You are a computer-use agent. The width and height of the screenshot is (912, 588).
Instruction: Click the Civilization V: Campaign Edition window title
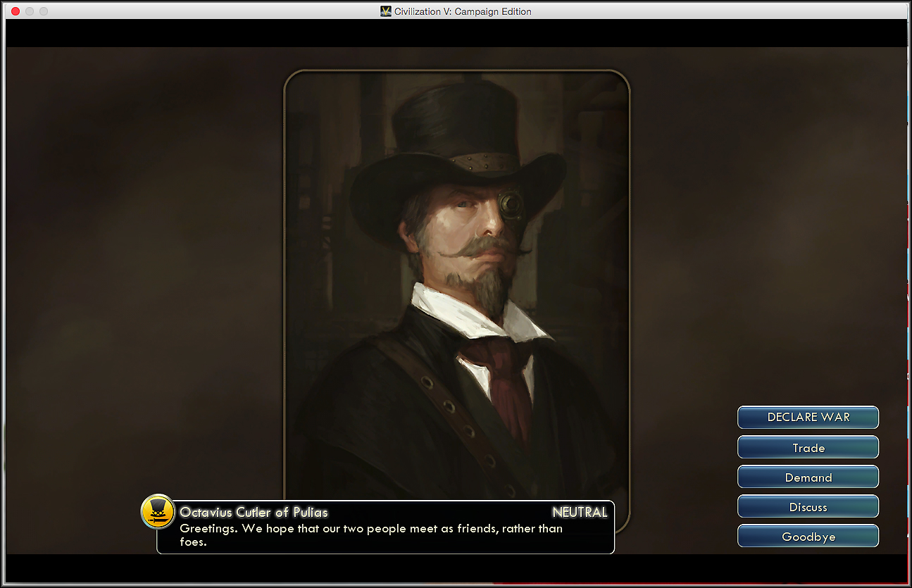462,11
